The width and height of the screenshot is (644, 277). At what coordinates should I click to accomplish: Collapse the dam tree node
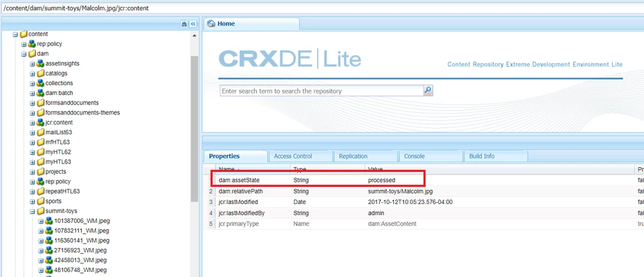coord(24,54)
